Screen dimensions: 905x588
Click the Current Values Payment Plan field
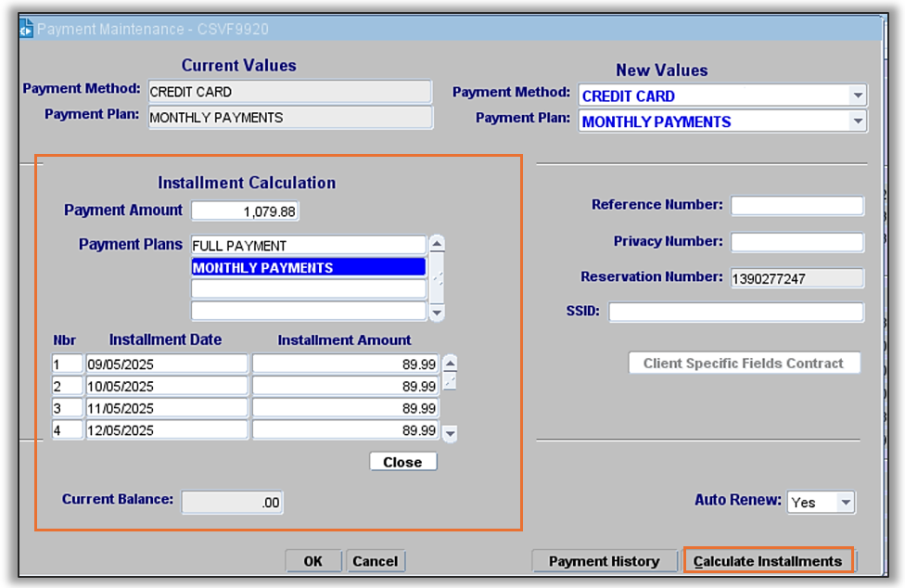(289, 117)
